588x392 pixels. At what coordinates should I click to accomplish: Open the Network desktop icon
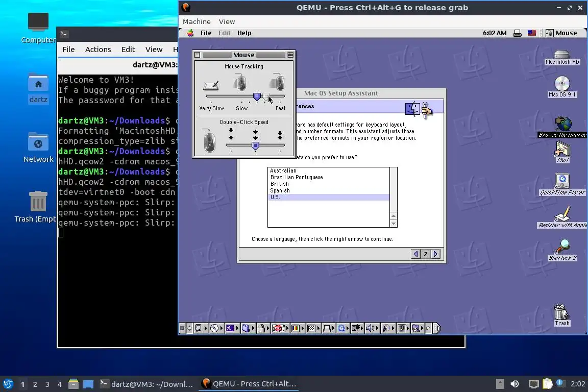pyautogui.click(x=38, y=148)
